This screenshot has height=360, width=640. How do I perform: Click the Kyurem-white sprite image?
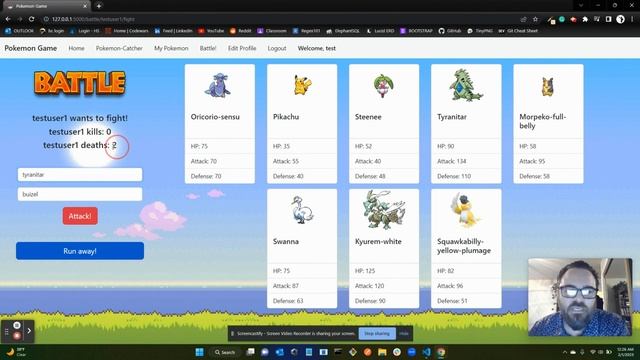point(384,210)
